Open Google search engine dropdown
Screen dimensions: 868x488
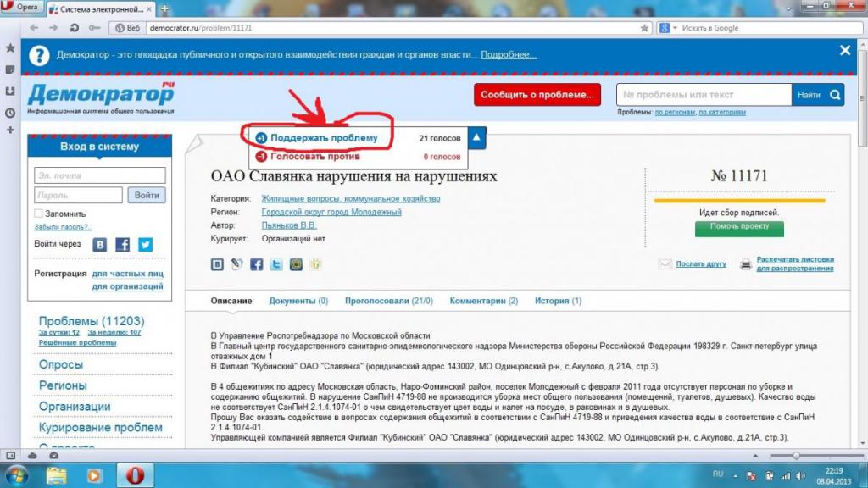pos(668,28)
